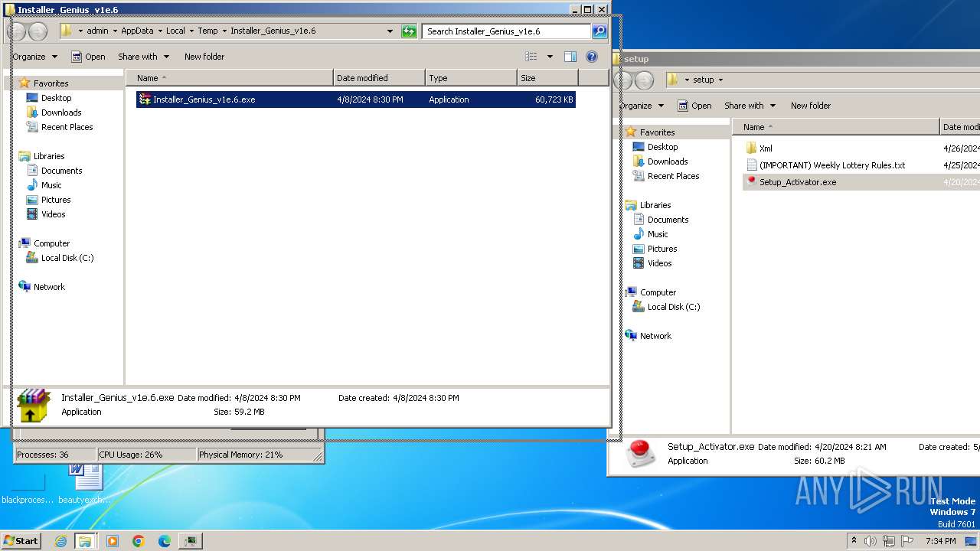Click New folder in Installer_Genius window
980x551 pixels.
coord(204,57)
